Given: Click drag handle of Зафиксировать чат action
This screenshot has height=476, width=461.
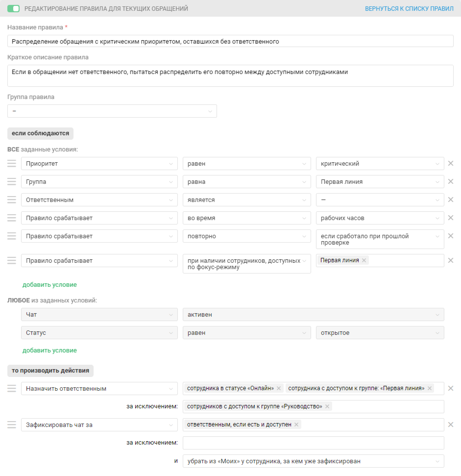Looking at the screenshot, I should click(x=12, y=425).
